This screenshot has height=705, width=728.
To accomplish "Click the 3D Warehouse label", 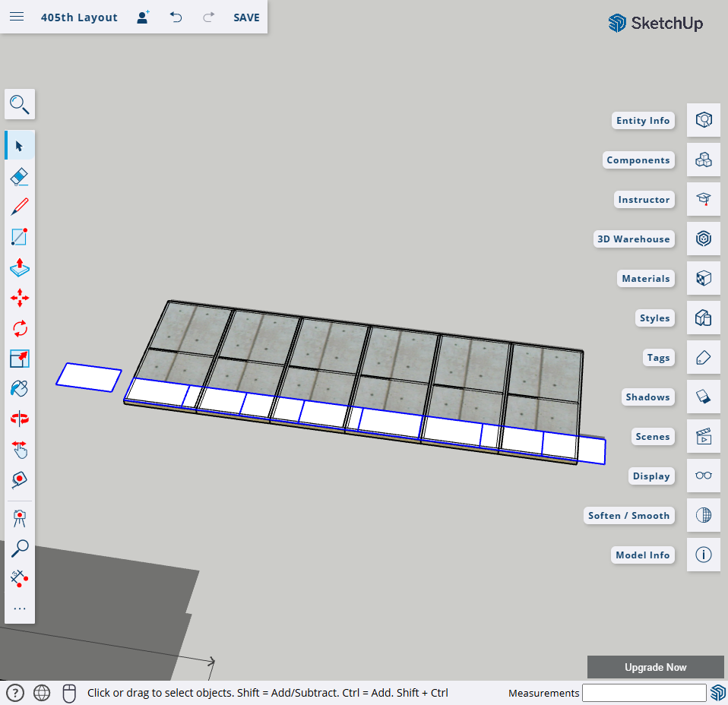I will pos(634,239).
